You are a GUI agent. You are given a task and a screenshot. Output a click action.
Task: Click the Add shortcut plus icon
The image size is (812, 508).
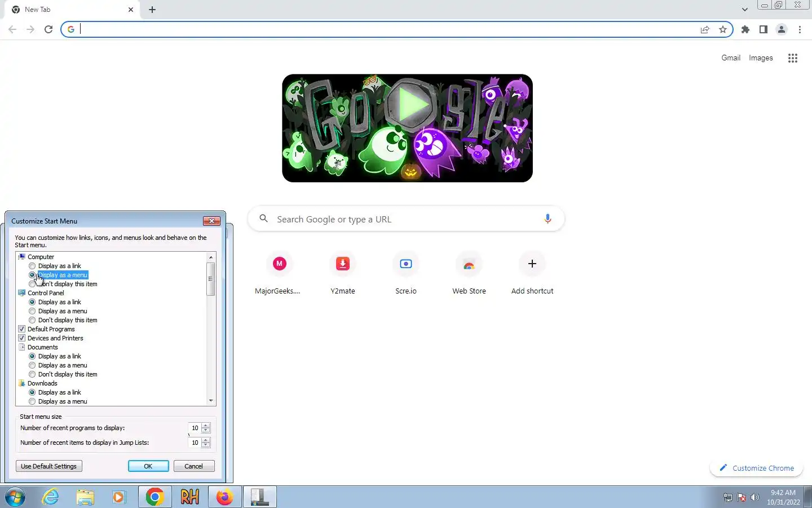[532, 264]
